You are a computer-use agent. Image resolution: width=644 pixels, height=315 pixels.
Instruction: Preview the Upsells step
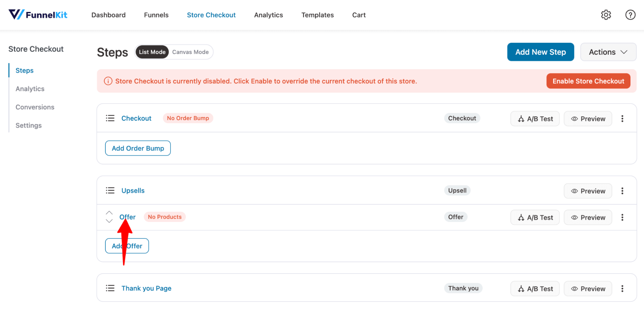[588, 191]
